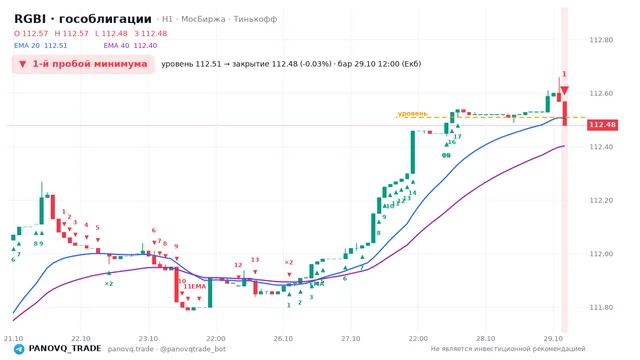Click the EMA 40 112.40 legend entry
This screenshot has height=360, width=640.
point(130,46)
